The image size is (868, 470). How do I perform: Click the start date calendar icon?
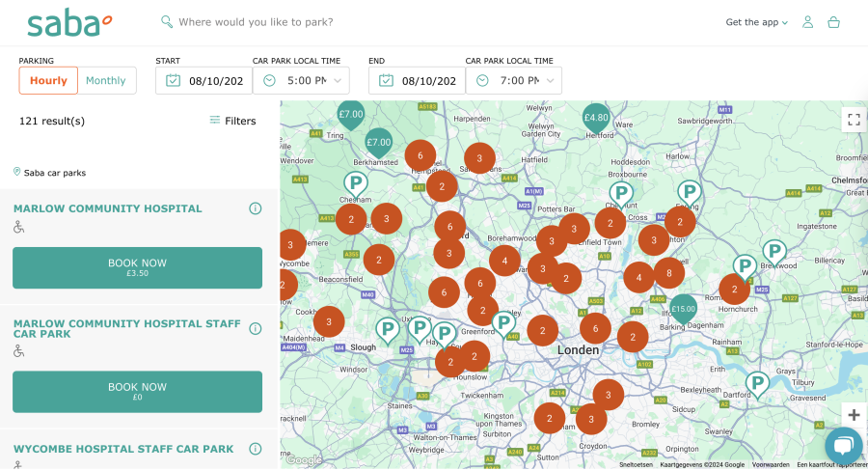click(x=173, y=81)
